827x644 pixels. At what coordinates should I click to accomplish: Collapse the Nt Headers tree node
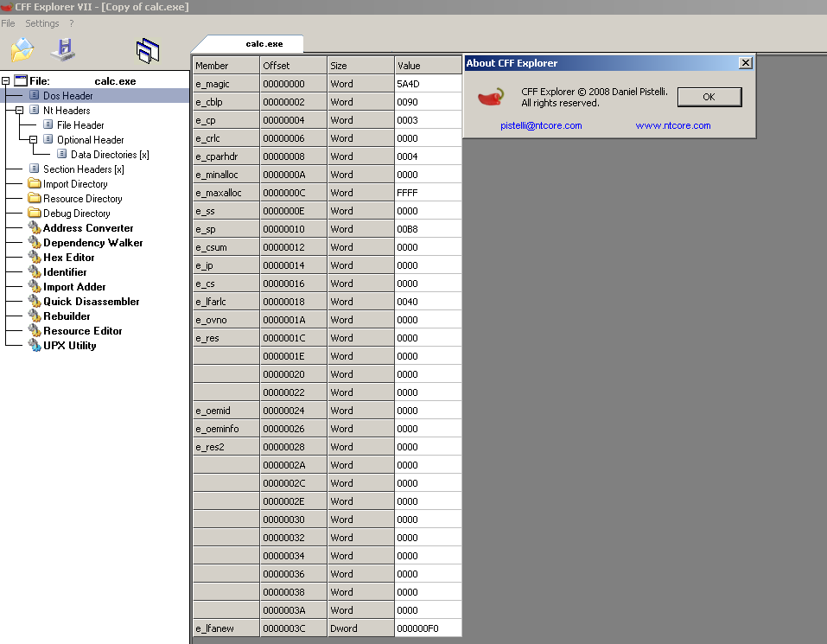tap(20, 111)
